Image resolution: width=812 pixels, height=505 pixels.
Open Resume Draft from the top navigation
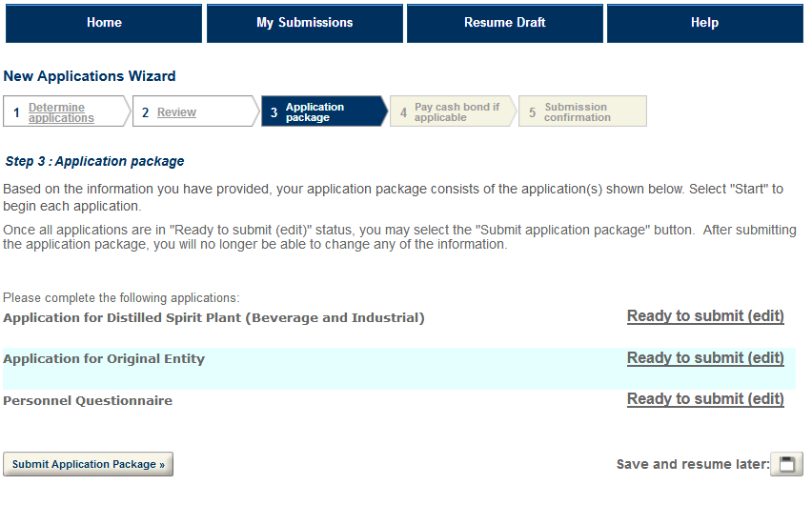pyautogui.click(x=504, y=23)
